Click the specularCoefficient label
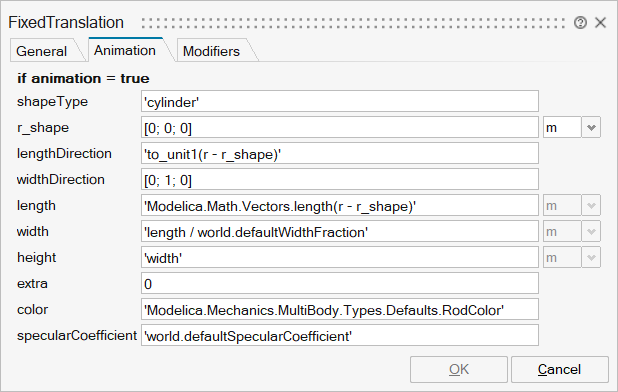This screenshot has height=392, width=618. click(x=77, y=336)
